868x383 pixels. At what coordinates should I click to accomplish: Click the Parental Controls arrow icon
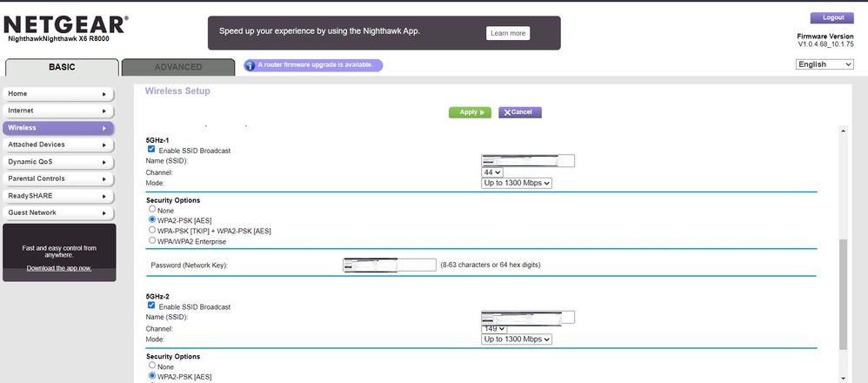click(x=104, y=179)
